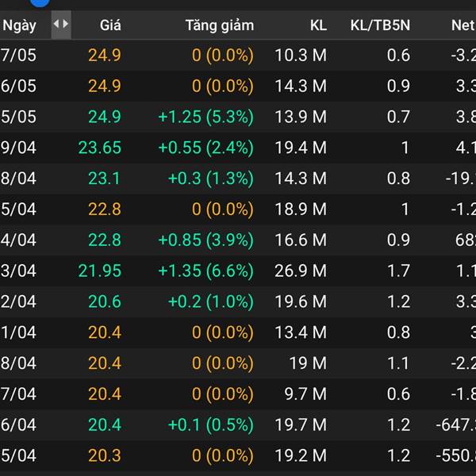This screenshot has width=476, height=476.
Task: Click the +1.25 (5.3%) change cell
Action: (x=205, y=117)
